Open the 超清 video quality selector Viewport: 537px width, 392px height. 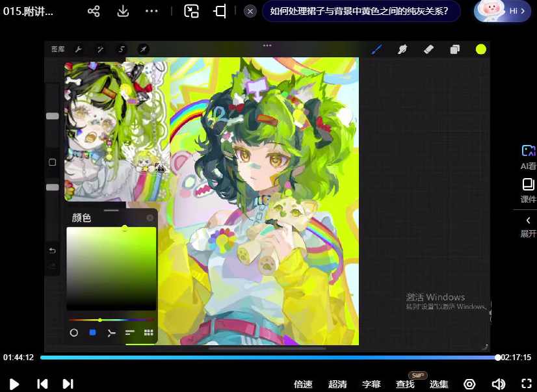[337, 384]
